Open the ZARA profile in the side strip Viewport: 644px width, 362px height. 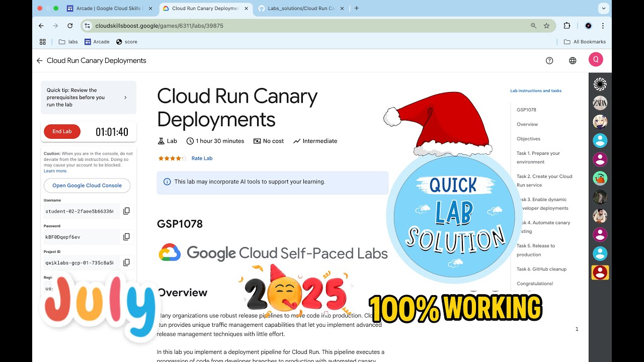tap(600, 103)
